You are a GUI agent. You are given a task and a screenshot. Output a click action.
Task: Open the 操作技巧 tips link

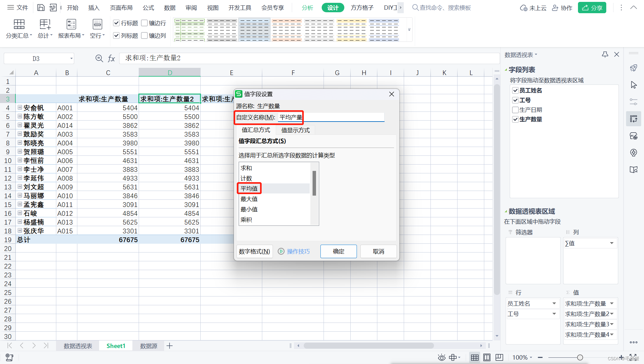[298, 251]
